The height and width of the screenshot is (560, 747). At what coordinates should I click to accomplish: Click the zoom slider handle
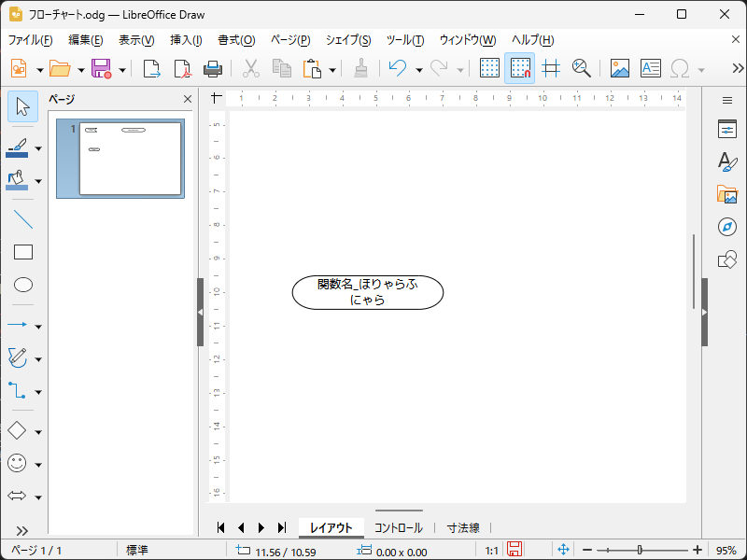click(x=640, y=550)
